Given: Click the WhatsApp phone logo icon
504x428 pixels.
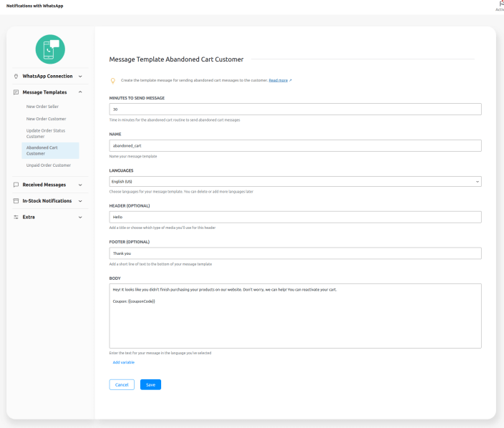Looking at the screenshot, I should (50, 49).
